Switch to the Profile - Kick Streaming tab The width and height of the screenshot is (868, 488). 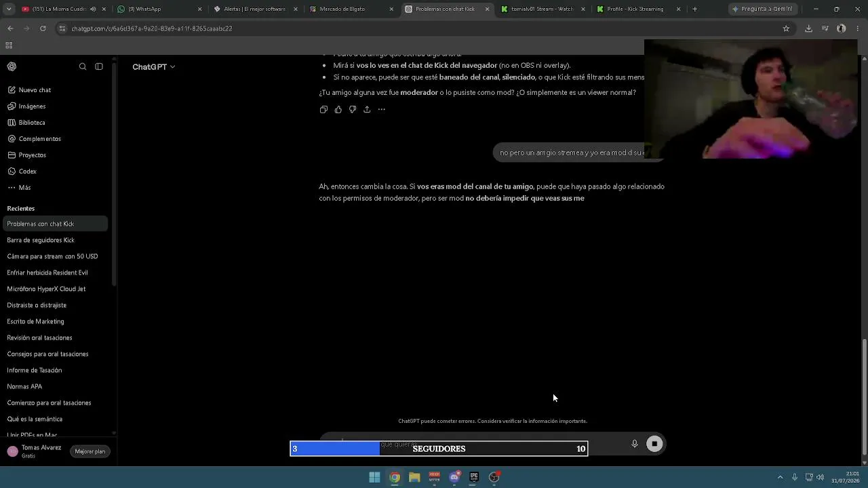tap(639, 9)
